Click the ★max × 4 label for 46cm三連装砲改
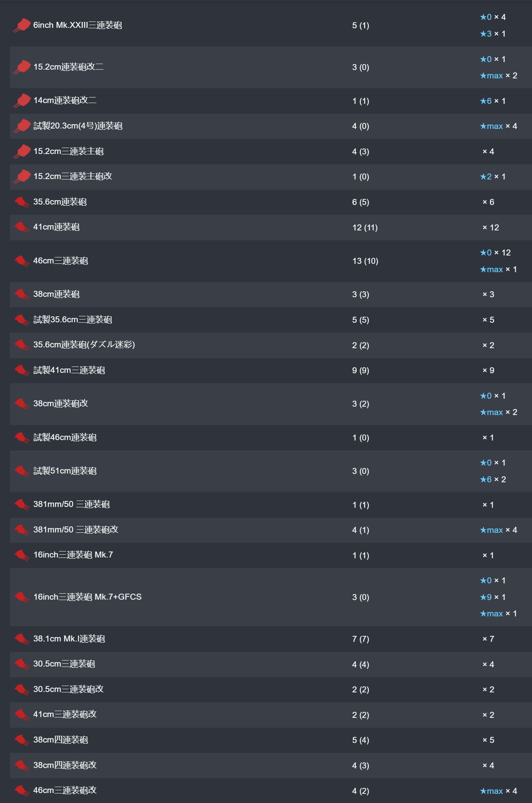Viewport: 532px width, 803px height. click(499, 791)
